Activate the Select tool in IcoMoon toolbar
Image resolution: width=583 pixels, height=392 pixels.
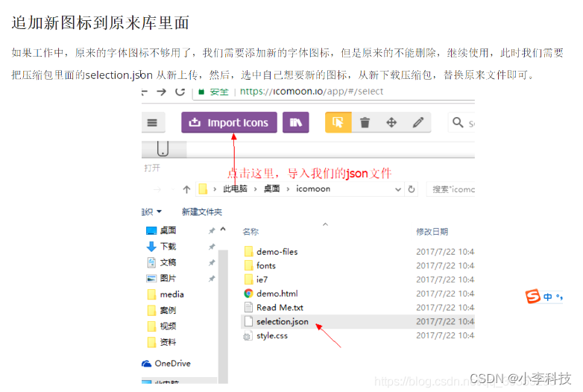tap(338, 123)
